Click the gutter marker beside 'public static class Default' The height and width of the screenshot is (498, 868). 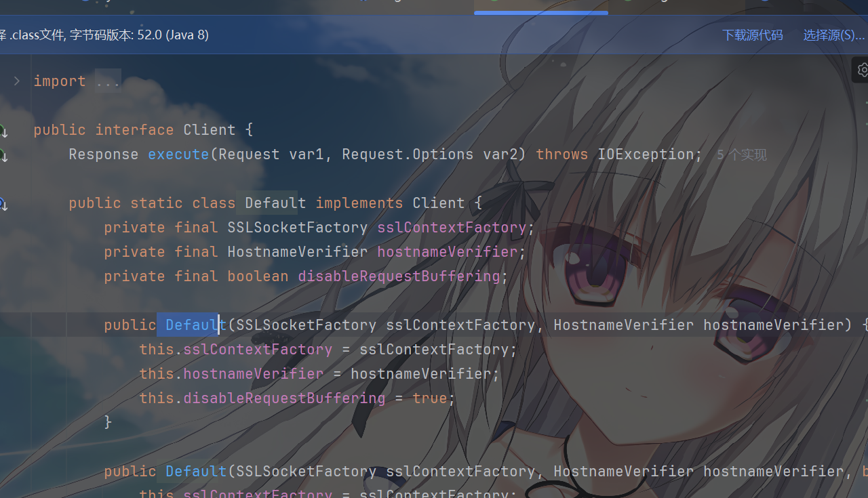pyautogui.click(x=3, y=204)
